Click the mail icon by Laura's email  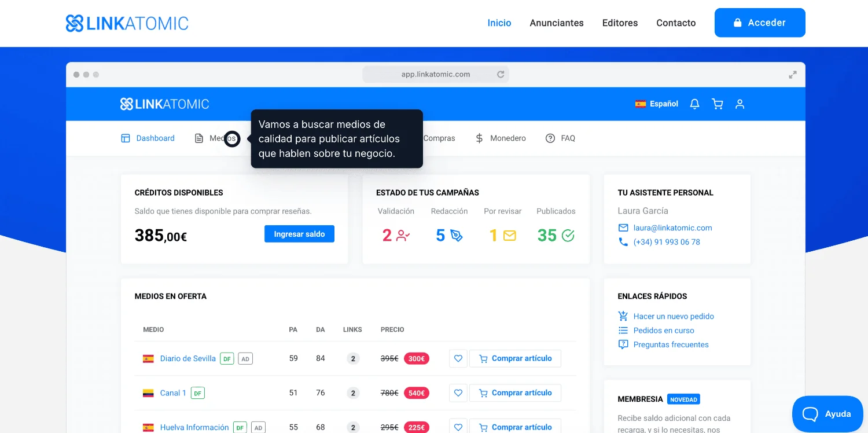tap(623, 228)
